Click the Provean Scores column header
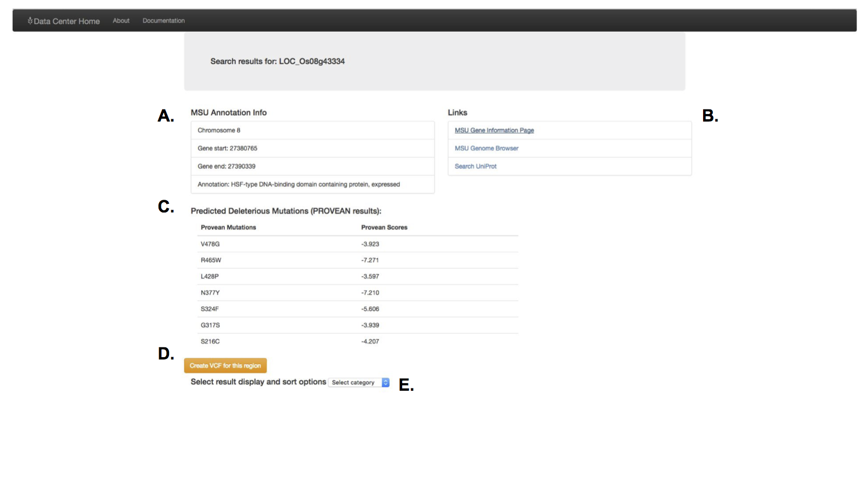 (x=384, y=228)
